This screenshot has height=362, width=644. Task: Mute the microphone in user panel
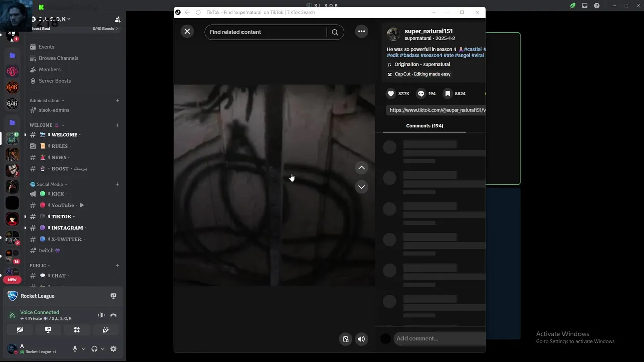click(75, 349)
